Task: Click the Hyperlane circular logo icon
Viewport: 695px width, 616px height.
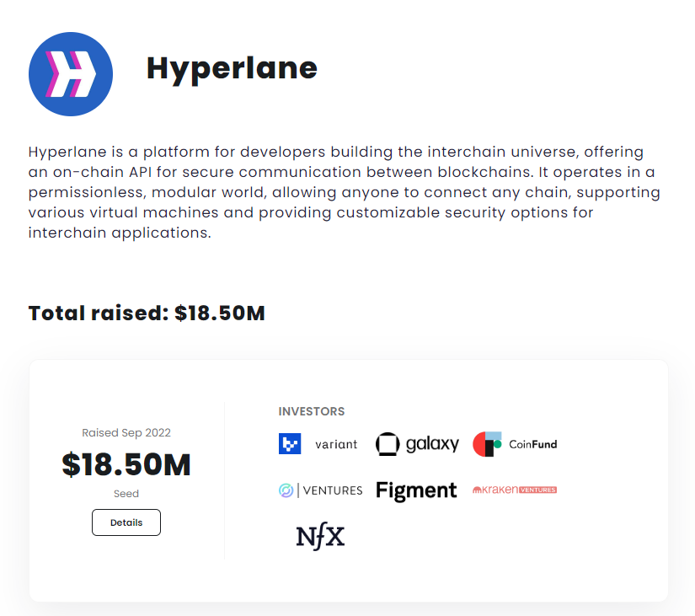Action: [71, 74]
